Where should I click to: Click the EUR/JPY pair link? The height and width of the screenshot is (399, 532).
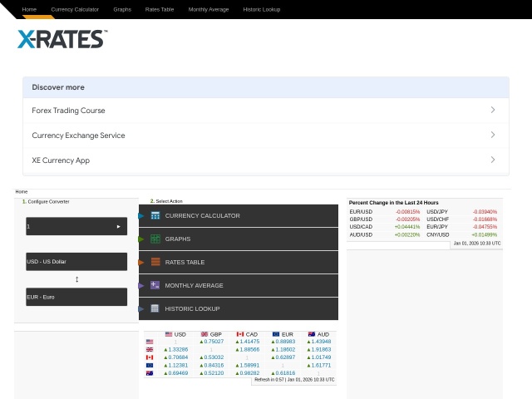coord(437,227)
